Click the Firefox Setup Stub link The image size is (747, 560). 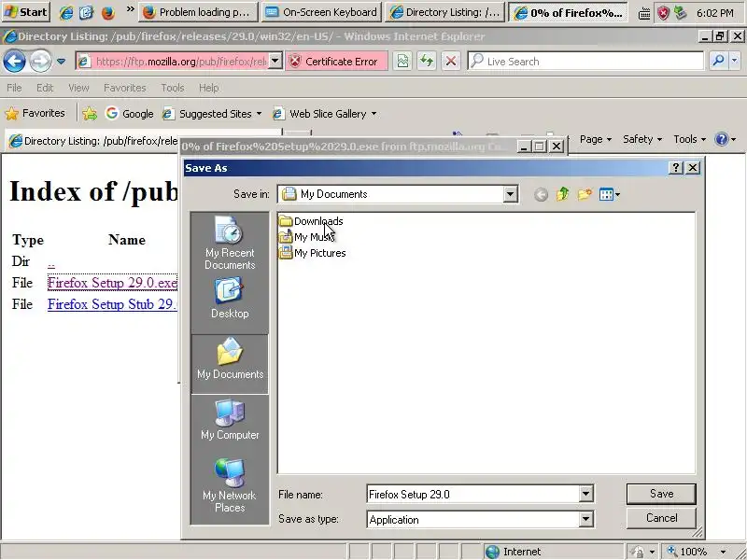112,304
